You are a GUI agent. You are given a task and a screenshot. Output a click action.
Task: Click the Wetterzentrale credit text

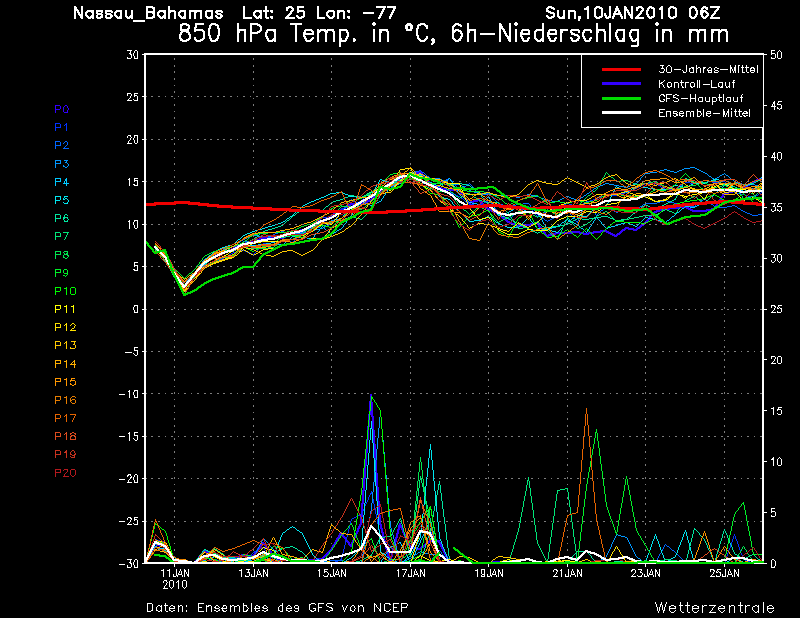point(714,607)
